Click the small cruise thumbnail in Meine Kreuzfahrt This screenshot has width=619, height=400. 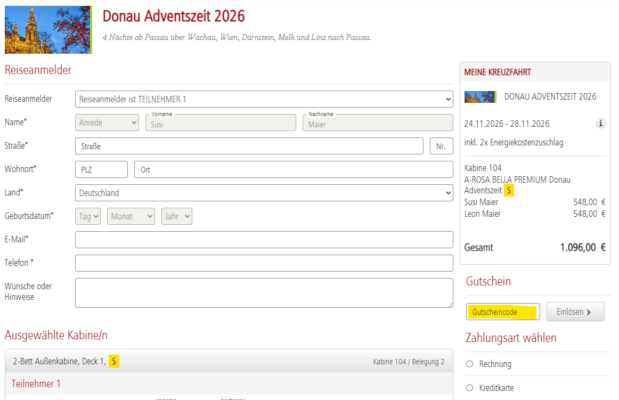(x=480, y=97)
